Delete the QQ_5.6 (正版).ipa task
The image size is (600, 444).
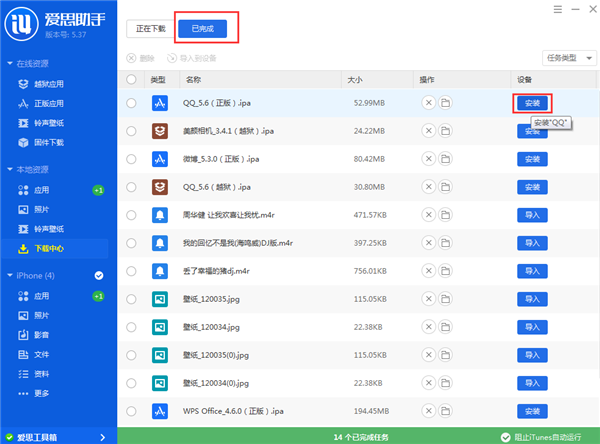[x=429, y=103]
